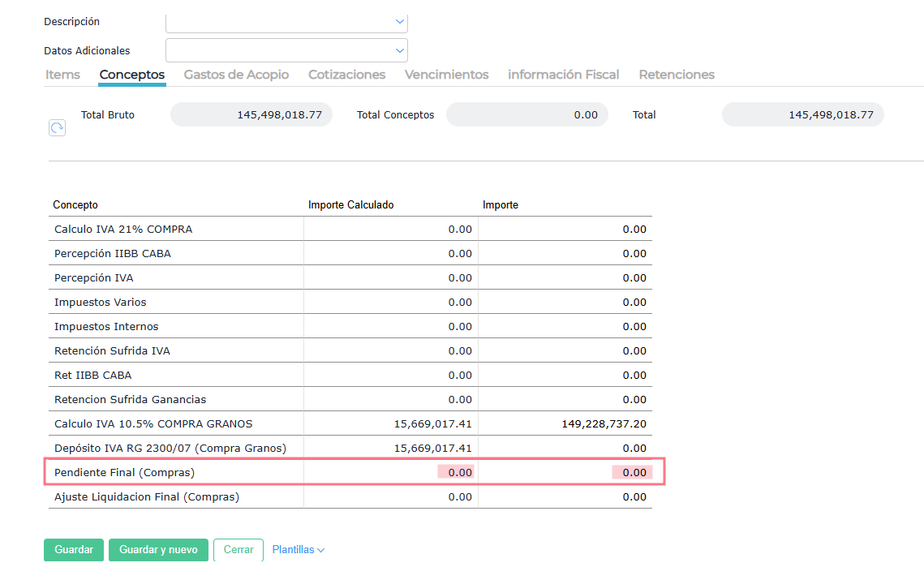Edit Importe for Calculo IVA 10.5% COMPRA GRANOS
The image size is (924, 567).
pos(565,423)
